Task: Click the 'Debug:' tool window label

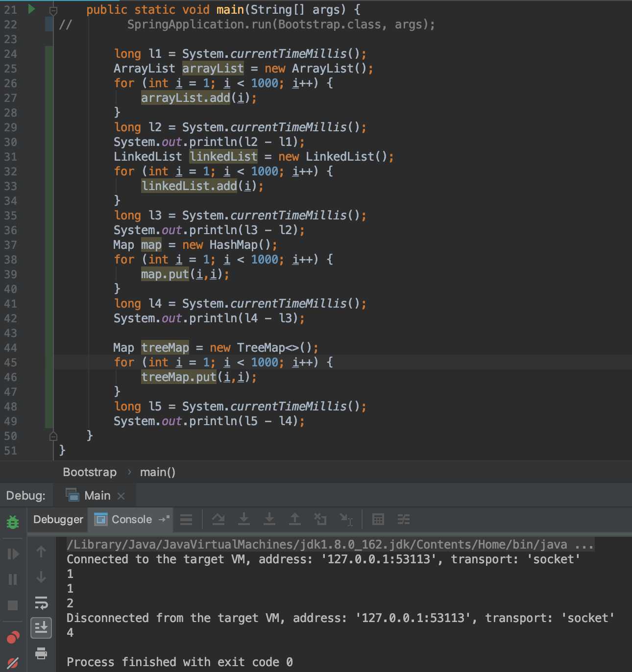Action: 26,496
